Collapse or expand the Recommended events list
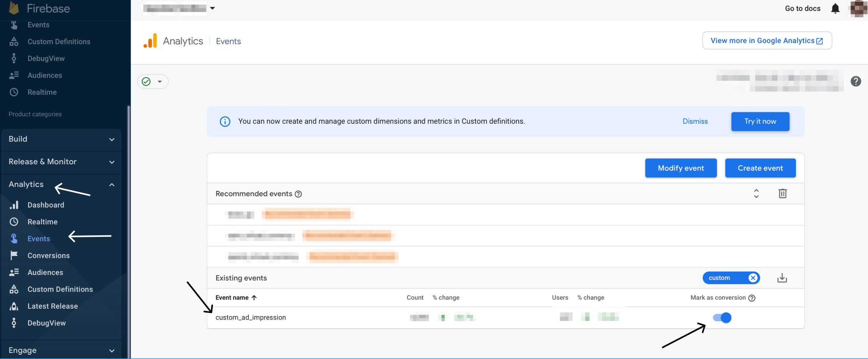The image size is (868, 359). (756, 194)
